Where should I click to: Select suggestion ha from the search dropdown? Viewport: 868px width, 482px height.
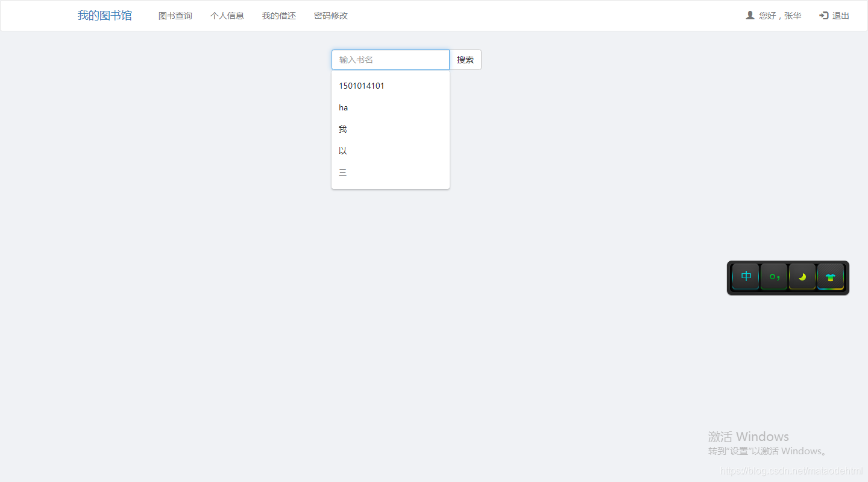pos(344,107)
